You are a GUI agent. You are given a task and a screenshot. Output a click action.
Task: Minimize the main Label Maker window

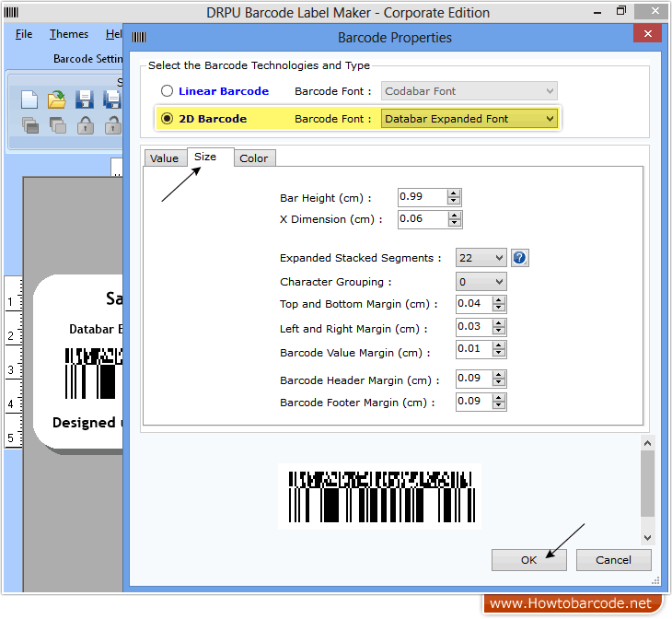click(597, 13)
